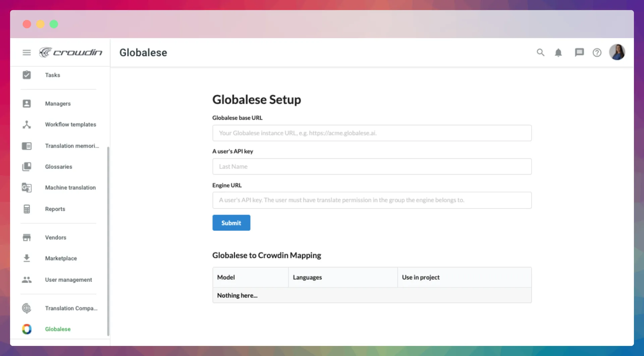Image resolution: width=644 pixels, height=356 pixels.
Task: Click the Managers person icon
Action: pyautogui.click(x=26, y=103)
